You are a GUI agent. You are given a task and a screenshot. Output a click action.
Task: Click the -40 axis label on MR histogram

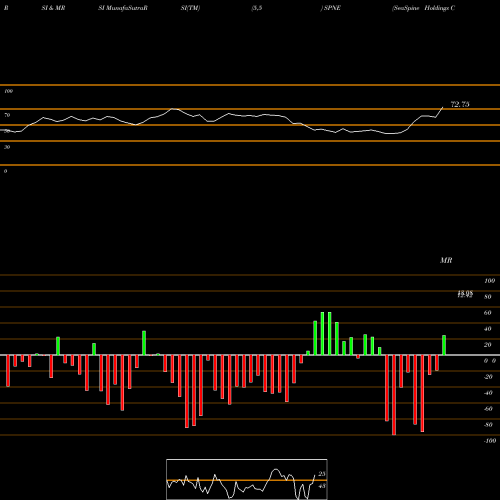tap(488, 393)
